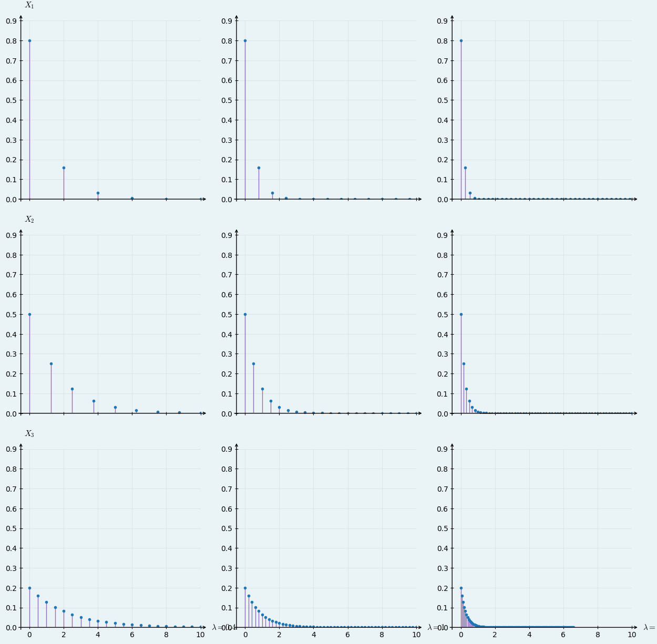This screenshot has height=644, width=657.
Task: Click the X₂ label above the middle-left plot
Action: (x=29, y=220)
